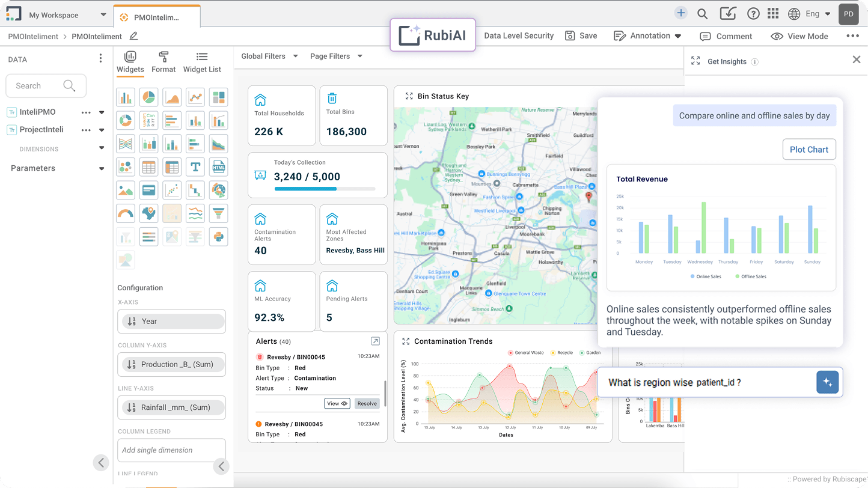Click the Resolve button for Revesby alert
Image resolution: width=868 pixels, height=488 pixels.
pyautogui.click(x=367, y=403)
